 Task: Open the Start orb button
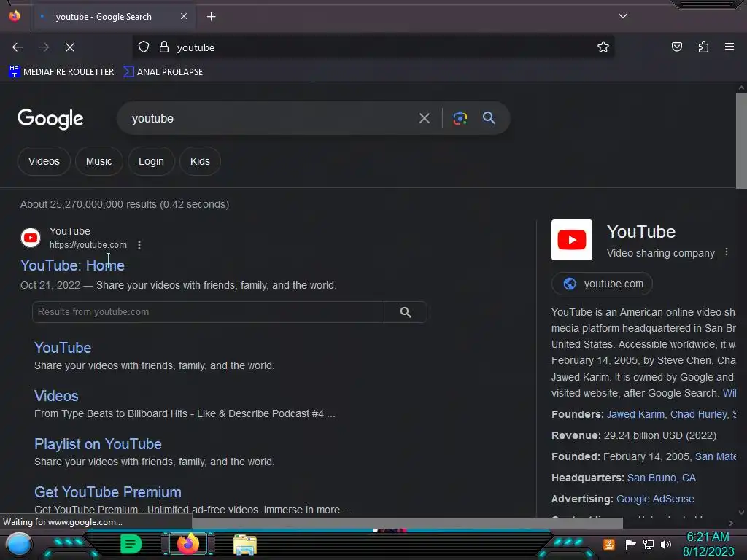point(18,544)
